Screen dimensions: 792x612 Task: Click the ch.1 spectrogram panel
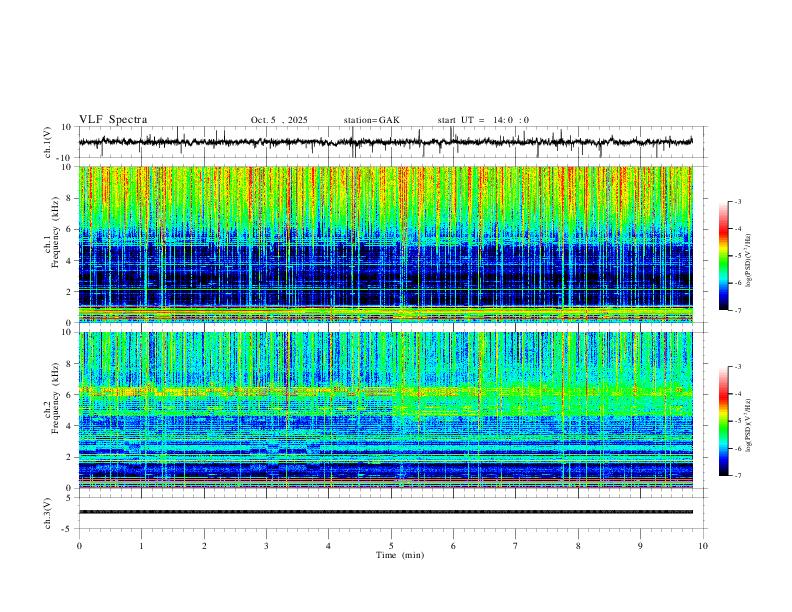pyautogui.click(x=386, y=244)
